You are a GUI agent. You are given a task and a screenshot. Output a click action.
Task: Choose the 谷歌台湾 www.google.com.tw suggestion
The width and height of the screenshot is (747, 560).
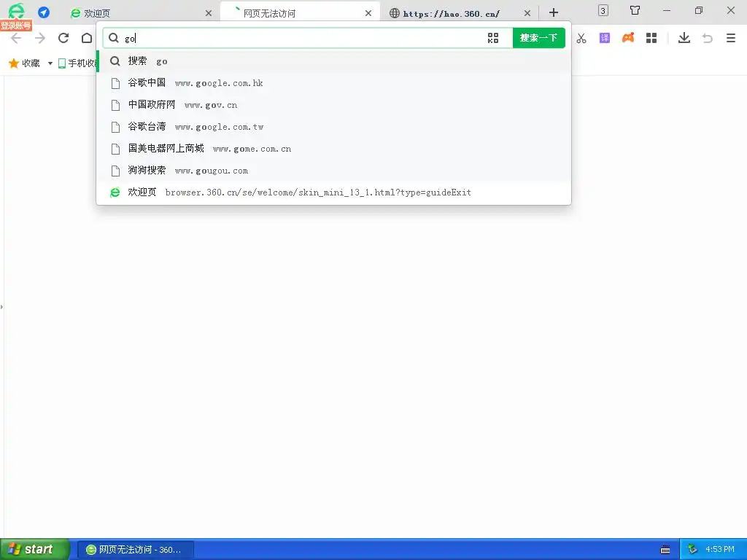(x=333, y=127)
